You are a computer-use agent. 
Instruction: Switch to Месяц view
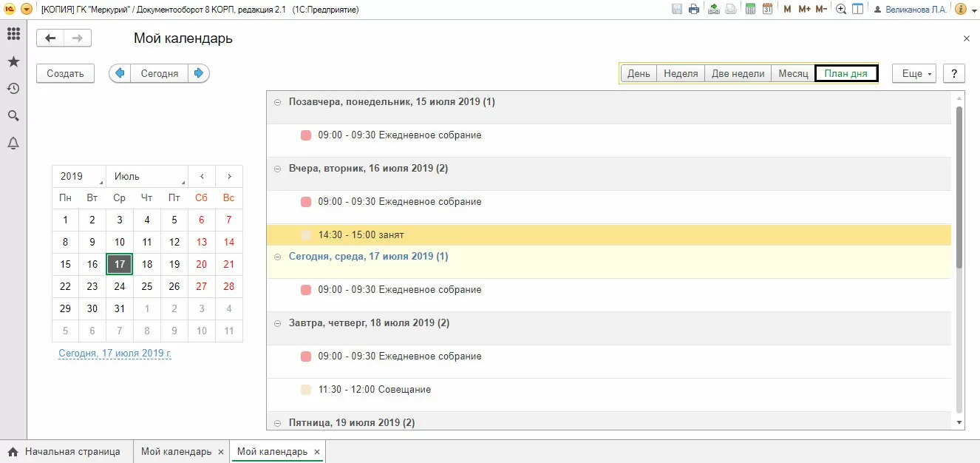[x=793, y=73]
